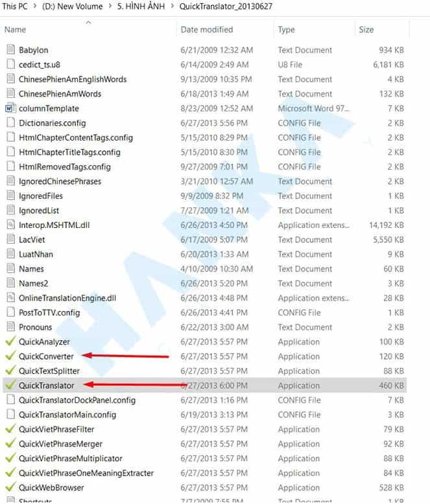Click the 6/21/2009 12:32 AM date cell
Viewport: 430px width, 504px height.
[217, 50]
